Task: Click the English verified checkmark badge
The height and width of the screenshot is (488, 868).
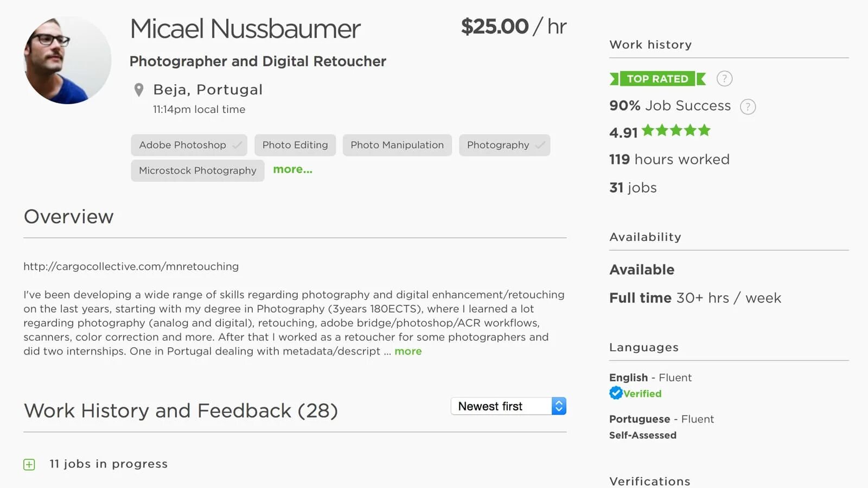Action: (x=616, y=393)
